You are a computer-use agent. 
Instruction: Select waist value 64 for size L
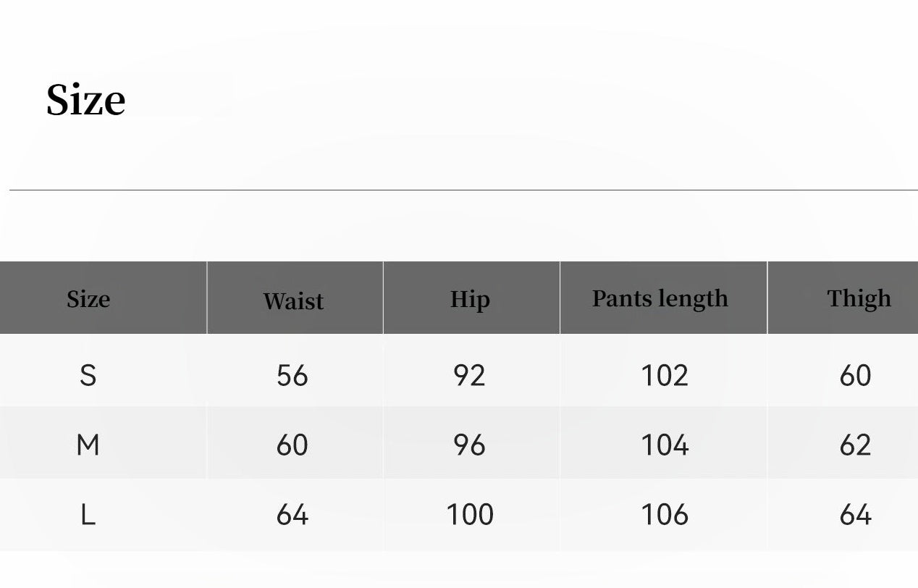tap(292, 515)
